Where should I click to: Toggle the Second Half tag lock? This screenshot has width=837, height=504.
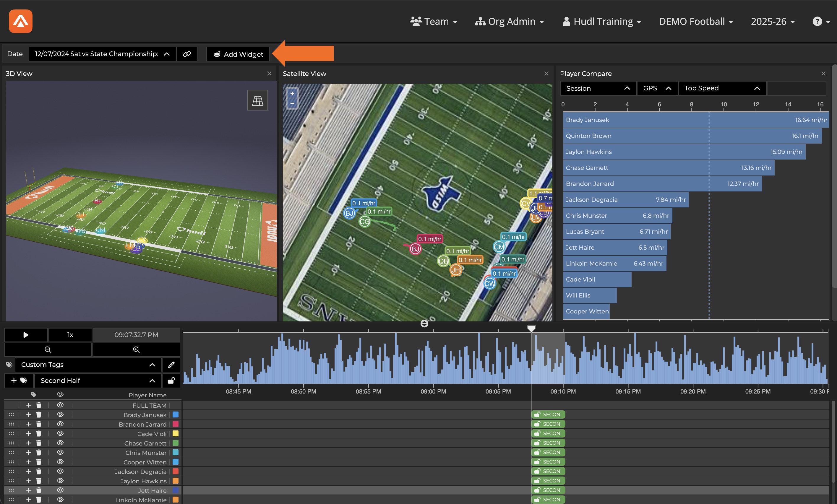coord(171,381)
